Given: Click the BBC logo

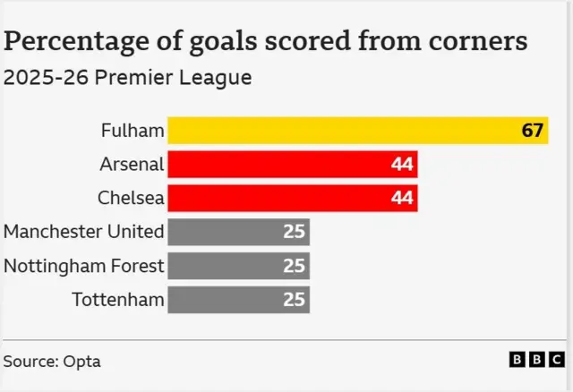Looking at the screenshot, I should (x=537, y=360).
